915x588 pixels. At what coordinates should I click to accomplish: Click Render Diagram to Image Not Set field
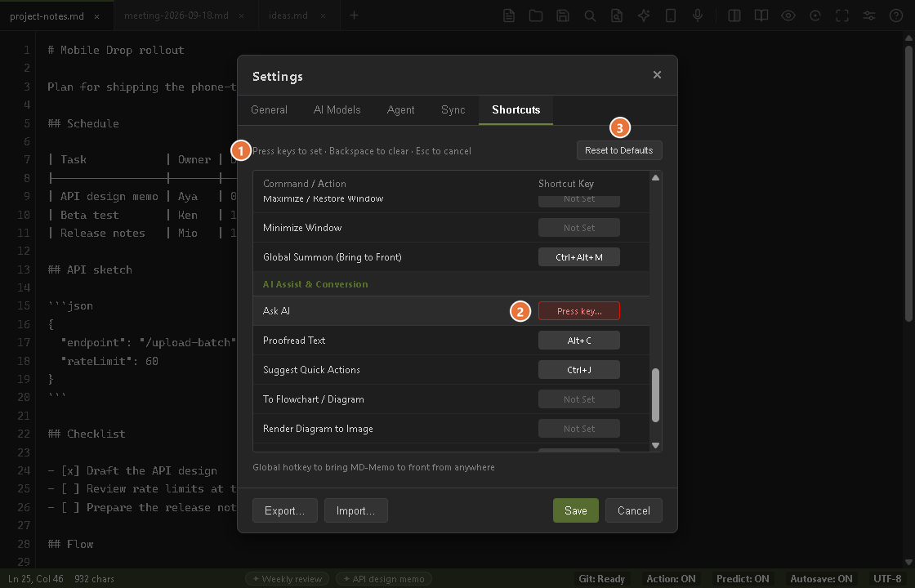coord(579,429)
